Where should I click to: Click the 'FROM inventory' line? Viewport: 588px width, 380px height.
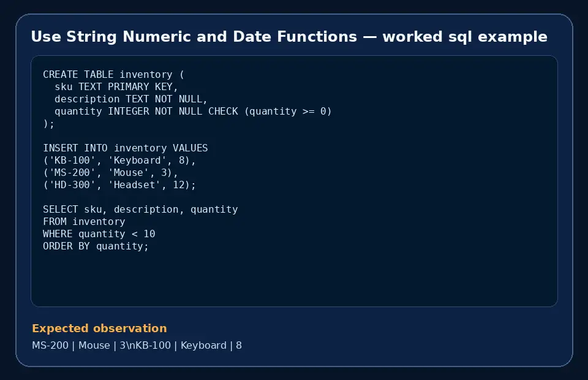[84, 222]
